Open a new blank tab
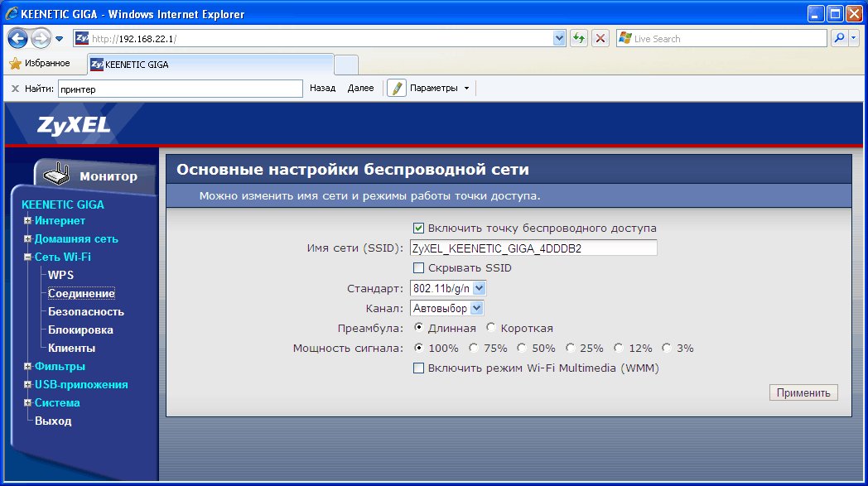Viewport: 868px width, 486px height. 346,65
